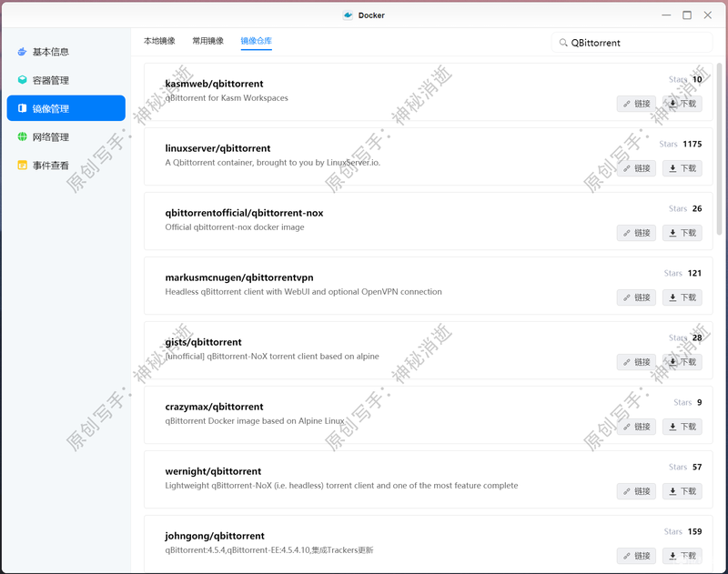Viewport: 728px width, 574px height.
Task: Download the kasmweb/qbittorrent image
Action: [682, 104]
